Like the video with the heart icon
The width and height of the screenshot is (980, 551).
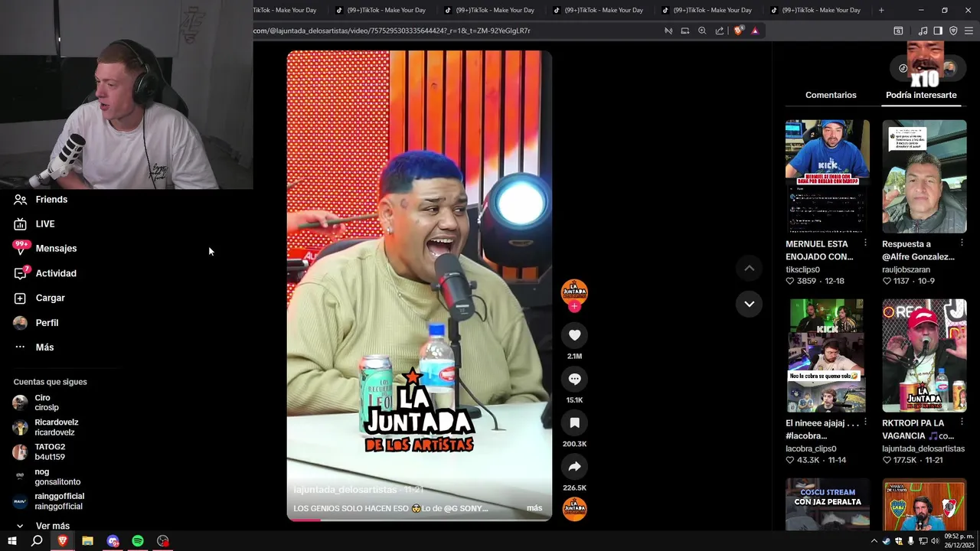(x=574, y=335)
